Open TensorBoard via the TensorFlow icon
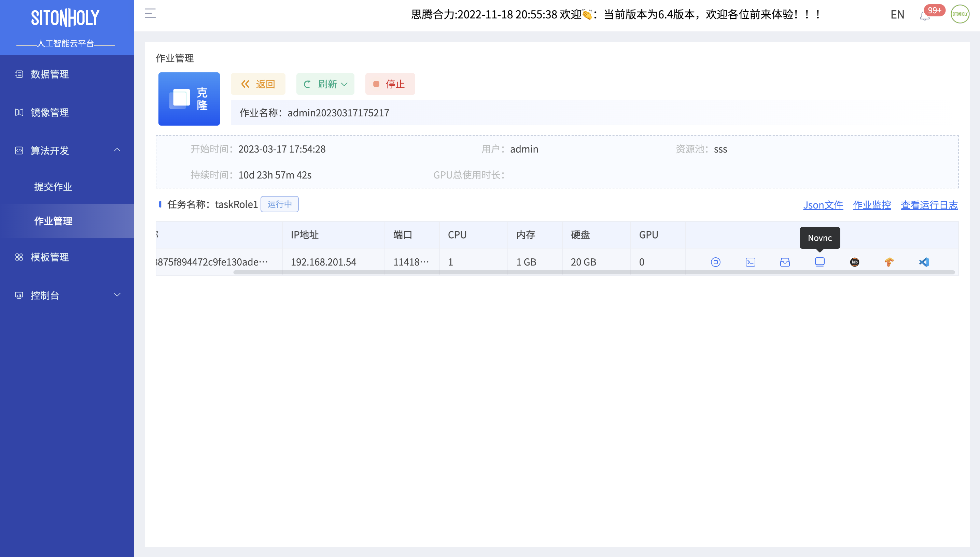The height and width of the screenshot is (557, 980). (x=889, y=262)
